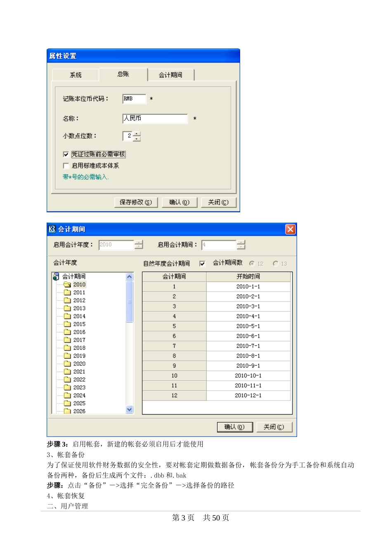392x555 pixels.
Task: Select the 2011 folder icon
Action: [67, 292]
